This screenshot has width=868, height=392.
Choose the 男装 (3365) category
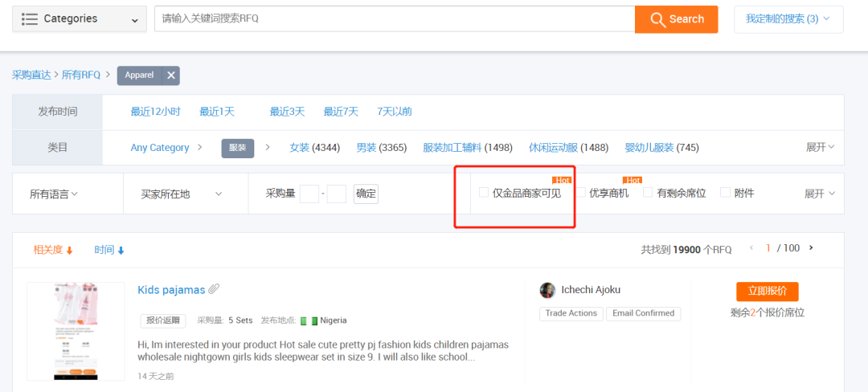tap(382, 148)
